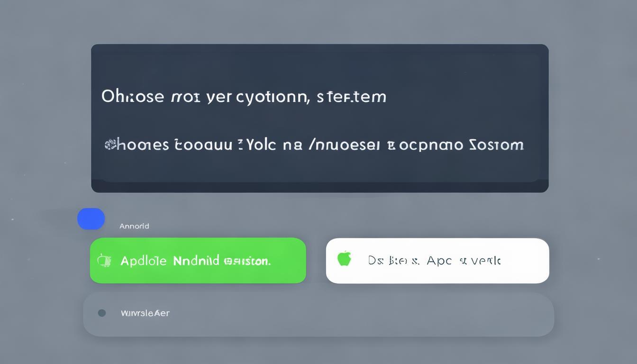Click the "verlc" text on the white button
Screen dimensions: 637x364
click(485, 260)
